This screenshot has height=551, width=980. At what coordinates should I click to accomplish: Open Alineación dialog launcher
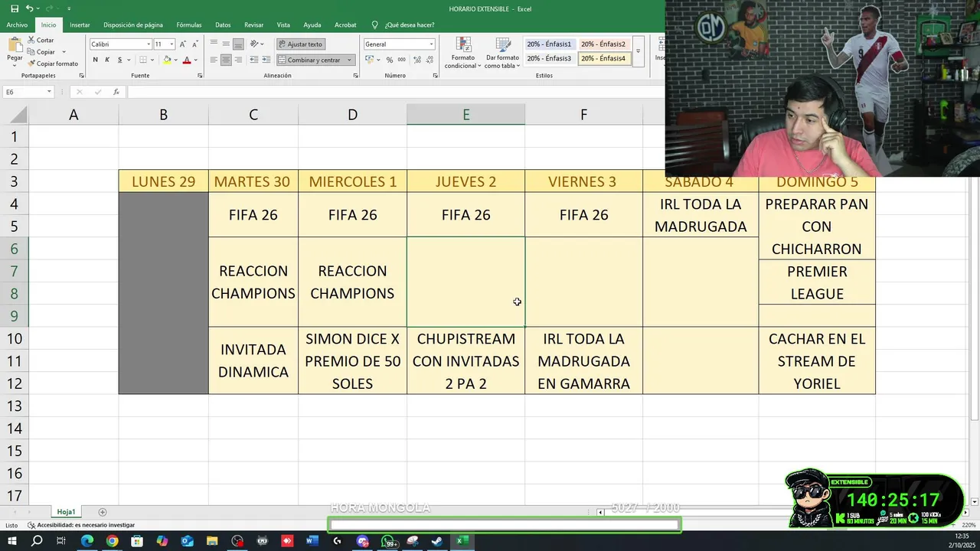[355, 76]
